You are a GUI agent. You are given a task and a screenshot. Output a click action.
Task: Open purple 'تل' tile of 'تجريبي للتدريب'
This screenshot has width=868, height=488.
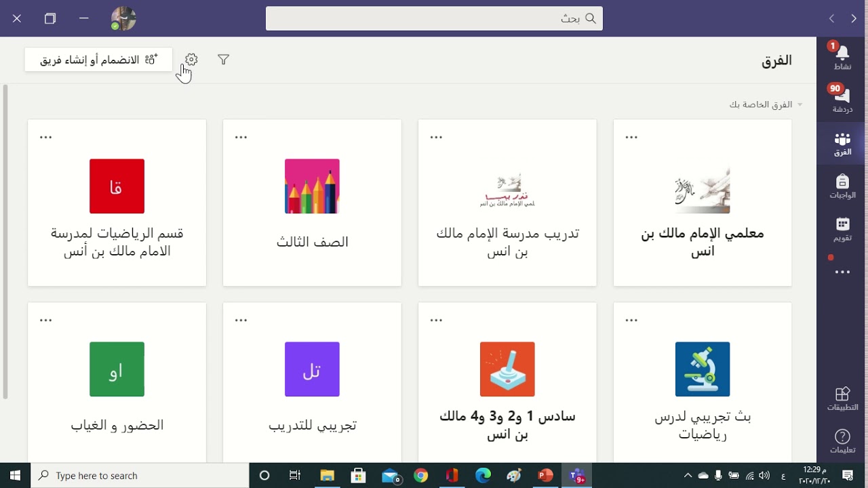click(312, 369)
